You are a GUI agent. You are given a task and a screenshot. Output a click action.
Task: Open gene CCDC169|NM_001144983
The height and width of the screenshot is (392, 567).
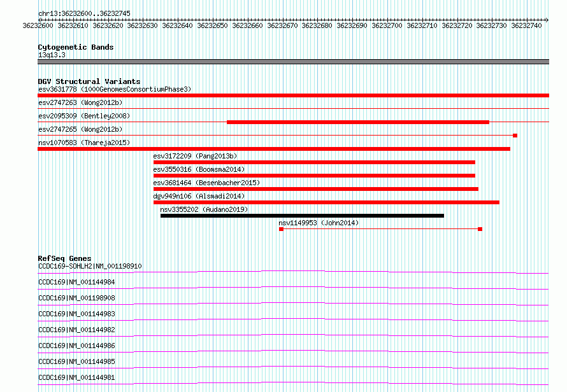click(x=76, y=314)
